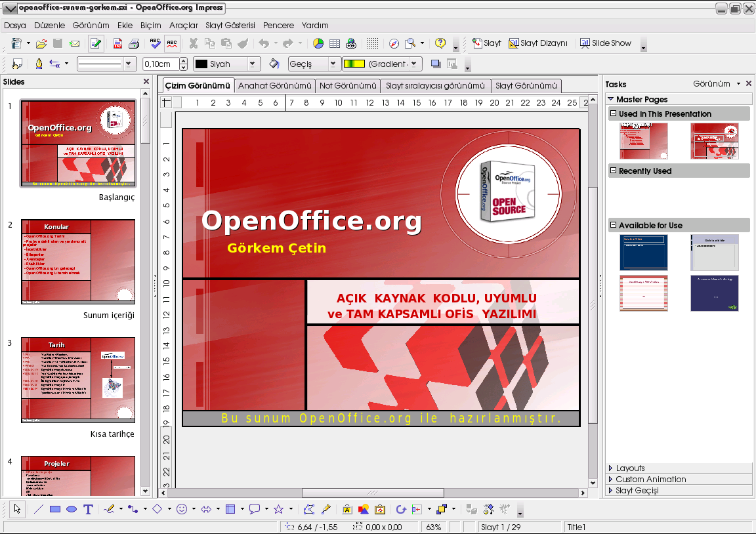Activate the Text tool in the drawing bar
756x534 pixels.
point(88,509)
